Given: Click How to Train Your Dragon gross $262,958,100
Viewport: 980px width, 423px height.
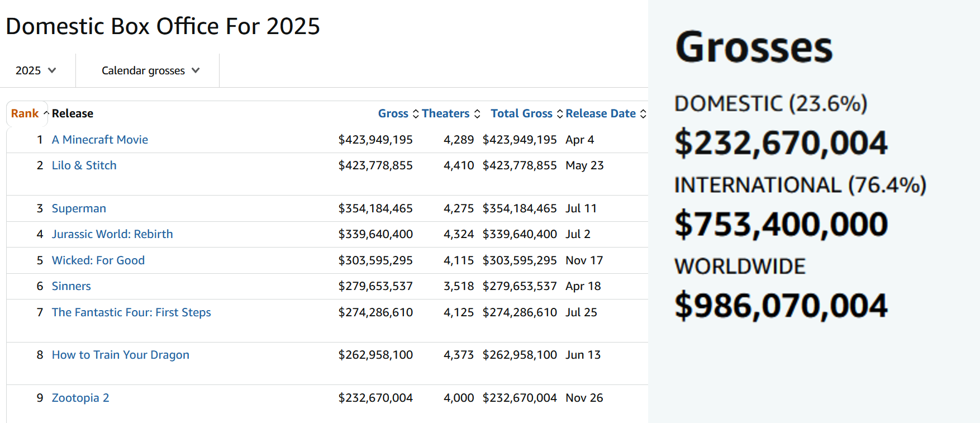Looking at the screenshot, I should 375,355.
